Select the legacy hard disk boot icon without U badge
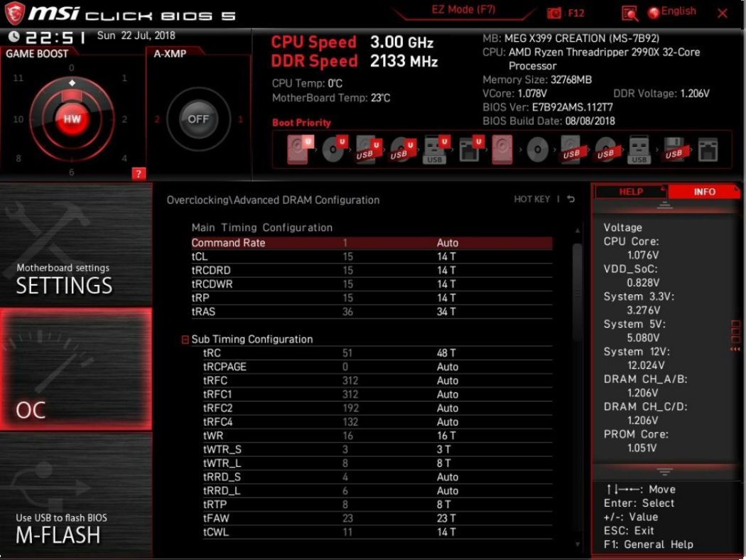This screenshot has width=746, height=560. click(x=502, y=150)
